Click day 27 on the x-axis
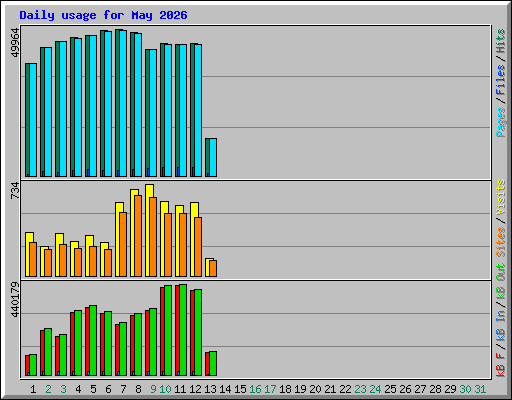The image size is (512, 400). (420, 389)
